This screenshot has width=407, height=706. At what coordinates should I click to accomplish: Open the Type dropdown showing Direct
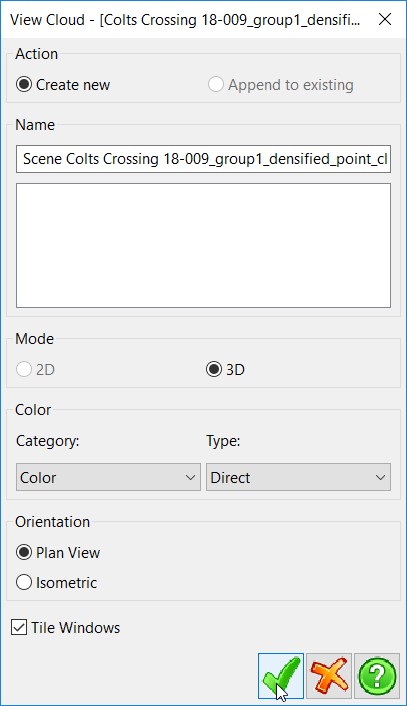pos(298,477)
